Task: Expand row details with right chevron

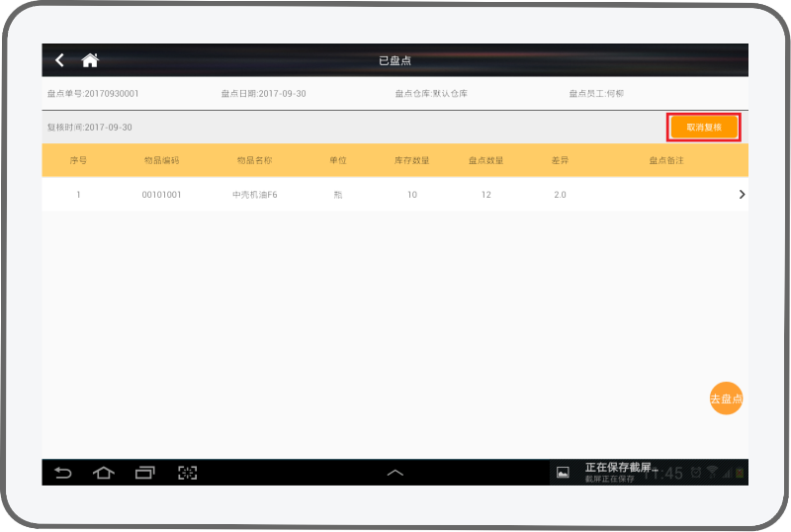Action: click(x=742, y=195)
